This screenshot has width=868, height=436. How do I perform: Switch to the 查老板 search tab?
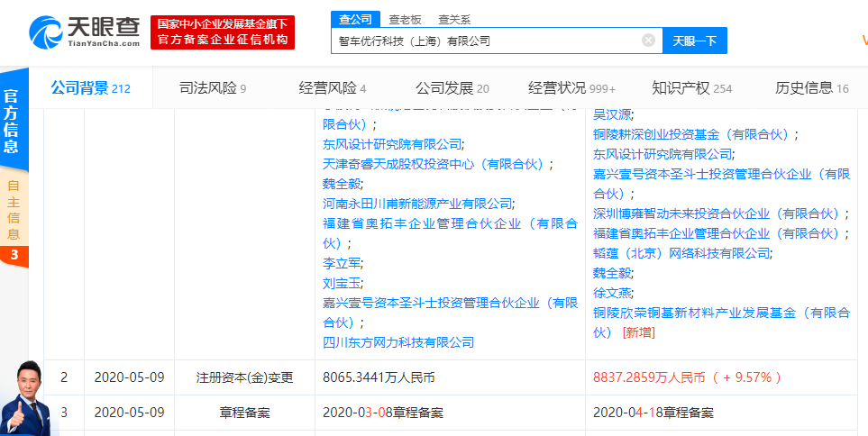405,19
